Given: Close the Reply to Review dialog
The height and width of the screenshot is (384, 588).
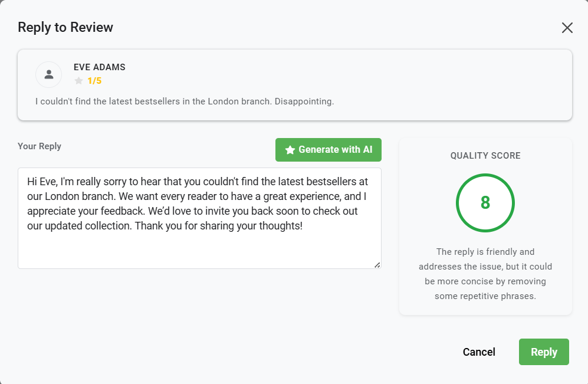Looking at the screenshot, I should pyautogui.click(x=567, y=28).
